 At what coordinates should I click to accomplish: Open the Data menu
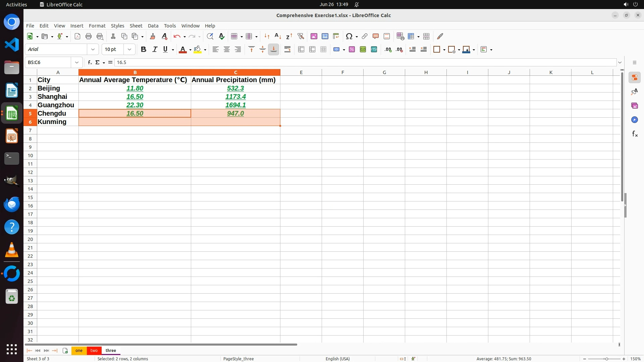click(153, 26)
